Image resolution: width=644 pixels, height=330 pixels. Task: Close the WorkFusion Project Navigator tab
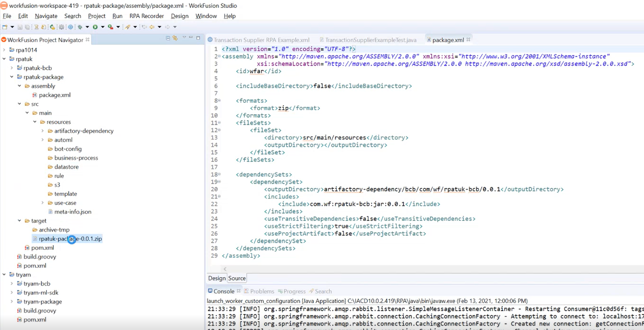click(x=88, y=39)
